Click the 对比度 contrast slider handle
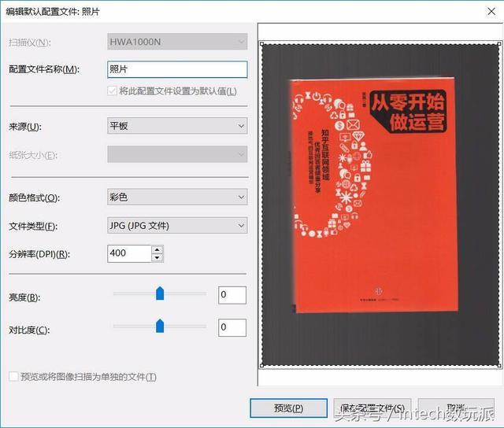Viewport: 504px width, 428px height. (x=160, y=327)
